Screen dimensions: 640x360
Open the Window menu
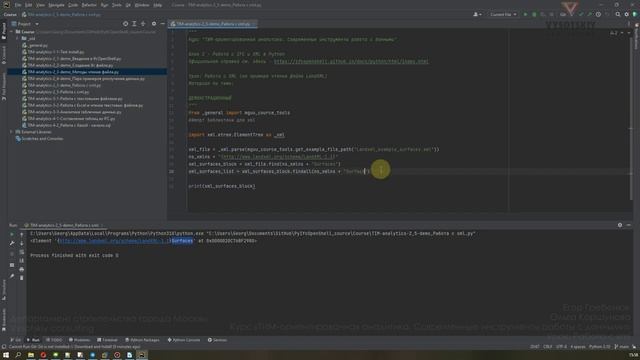click(142, 5)
